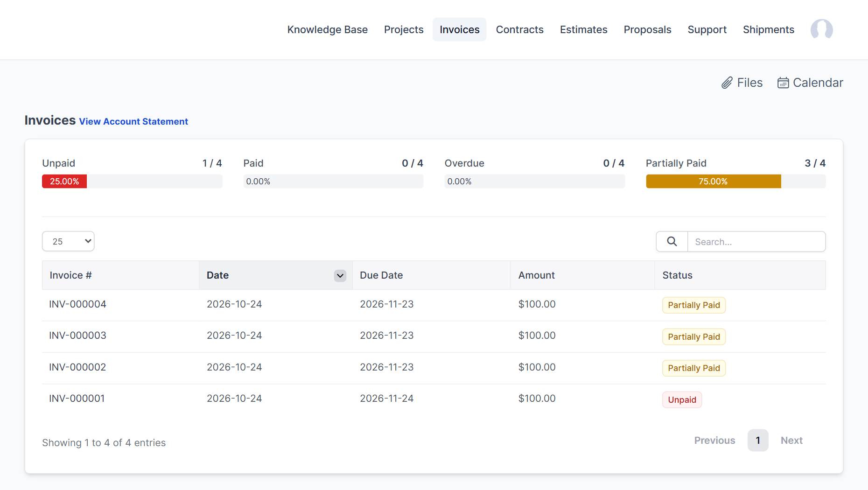Click the Paid filter label
The width and height of the screenshot is (868, 490).
point(253,163)
